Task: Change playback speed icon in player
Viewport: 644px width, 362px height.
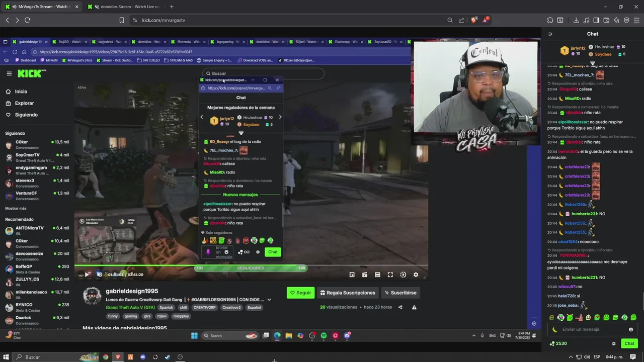Action: coord(403,275)
